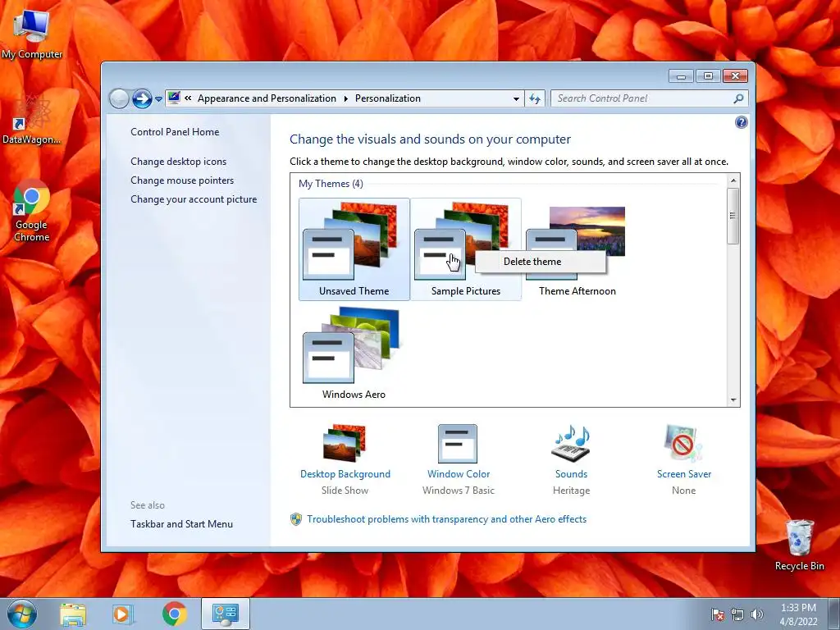Open the Window Color icon

458,443
